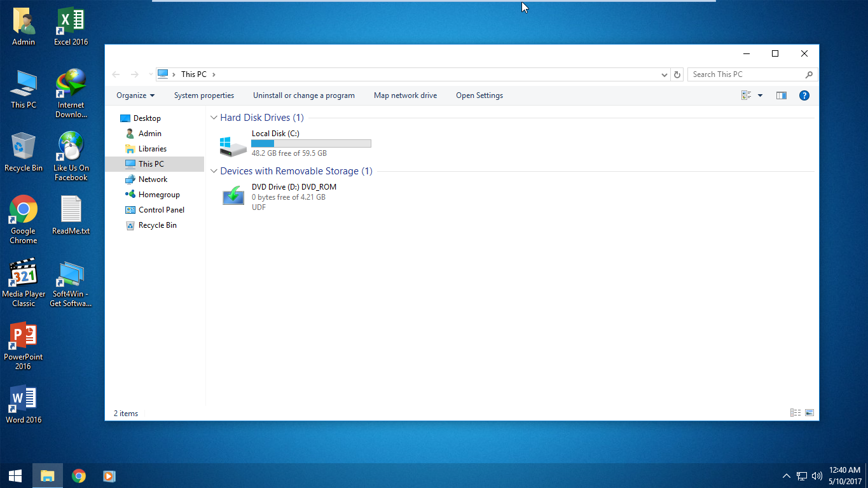Select Map network drive
The width and height of the screenshot is (868, 488).
click(x=405, y=95)
